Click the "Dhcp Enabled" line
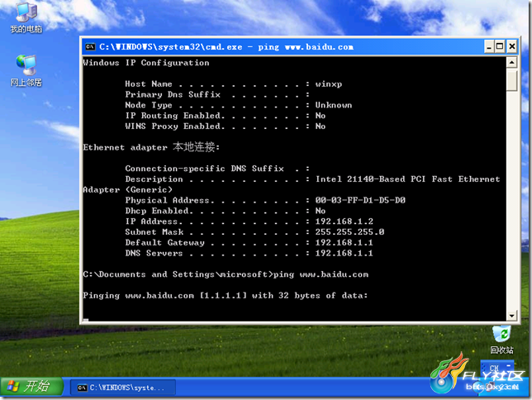The width and height of the screenshot is (532, 400). 226,211
